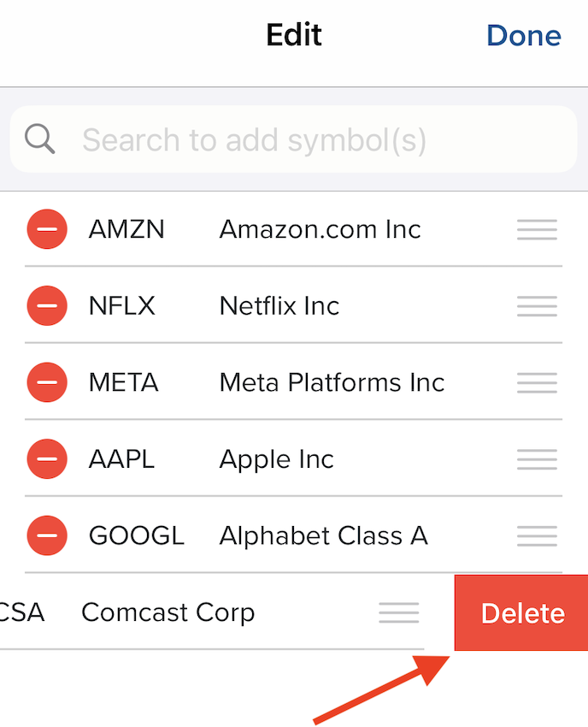Select the NFLX ticker symbol row
Screen dimensions: 588x727
click(293, 305)
